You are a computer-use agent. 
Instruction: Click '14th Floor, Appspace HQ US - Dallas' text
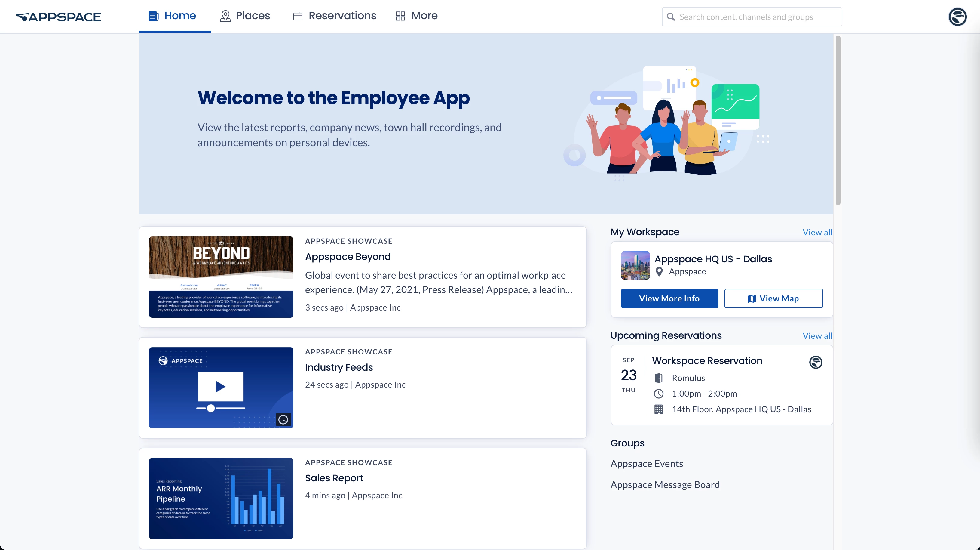pyautogui.click(x=742, y=409)
